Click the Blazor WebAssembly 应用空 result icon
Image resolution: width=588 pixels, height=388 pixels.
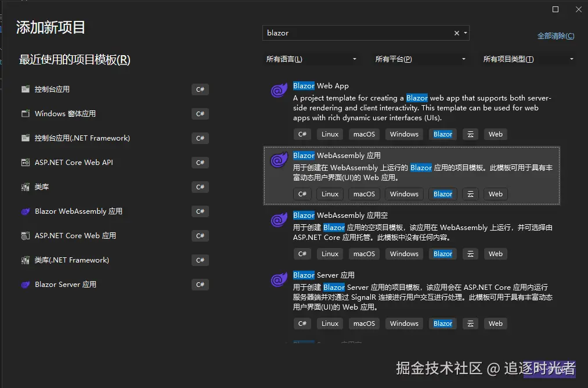279,220
